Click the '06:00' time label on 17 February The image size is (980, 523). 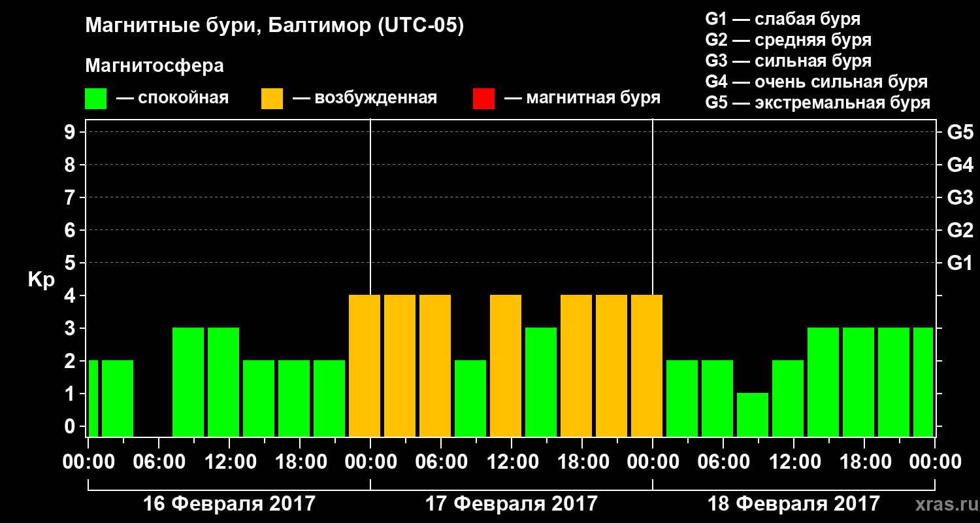[441, 462]
